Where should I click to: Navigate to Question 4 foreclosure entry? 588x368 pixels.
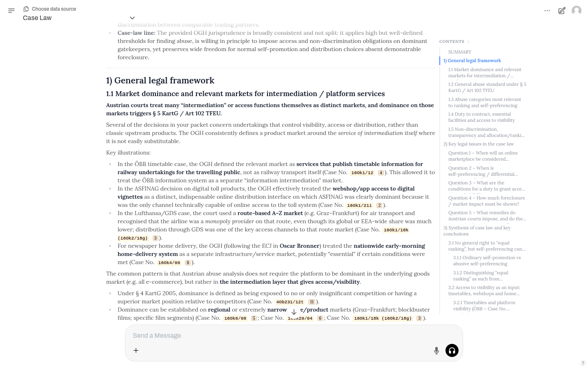486,201
